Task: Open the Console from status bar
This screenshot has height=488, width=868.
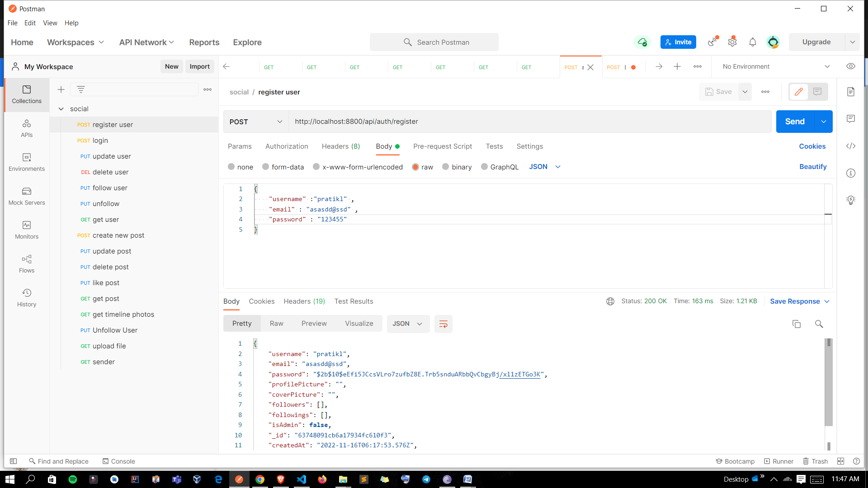Action: (118, 461)
